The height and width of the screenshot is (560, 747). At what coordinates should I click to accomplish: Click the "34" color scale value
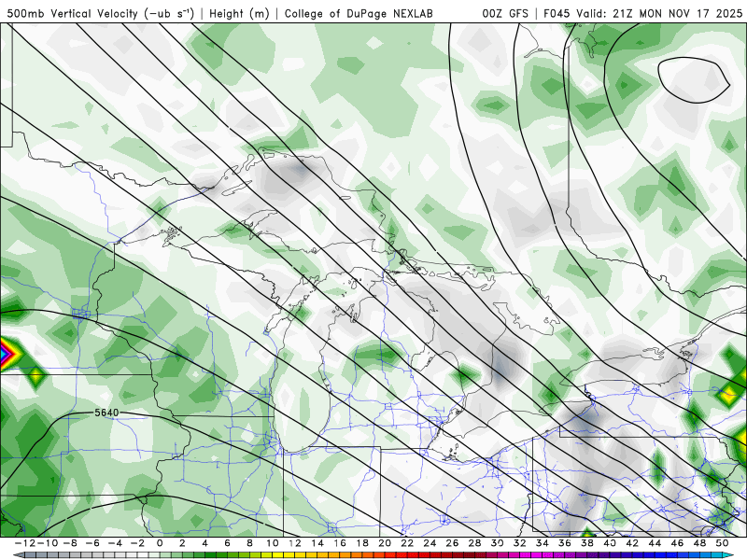point(543,543)
